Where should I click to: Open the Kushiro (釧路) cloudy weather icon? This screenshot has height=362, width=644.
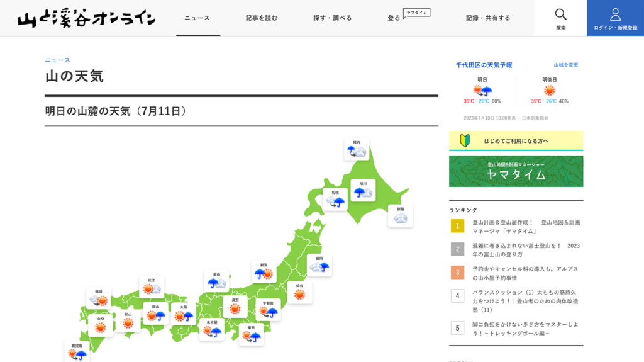tap(401, 217)
